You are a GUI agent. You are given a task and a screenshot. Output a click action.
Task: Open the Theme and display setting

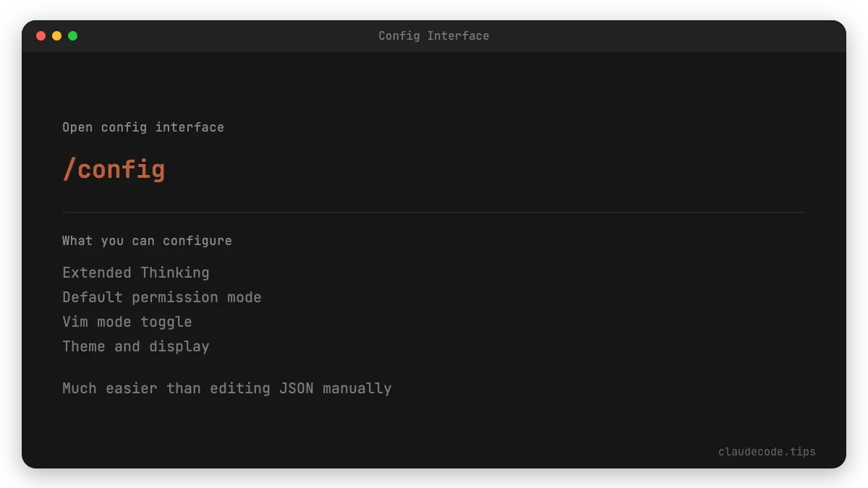136,346
